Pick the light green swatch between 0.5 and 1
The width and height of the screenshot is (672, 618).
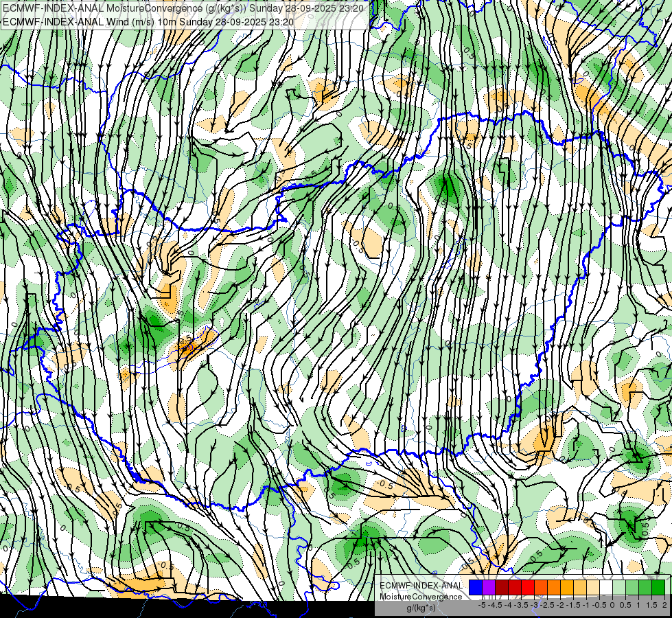pyautogui.click(x=632, y=588)
